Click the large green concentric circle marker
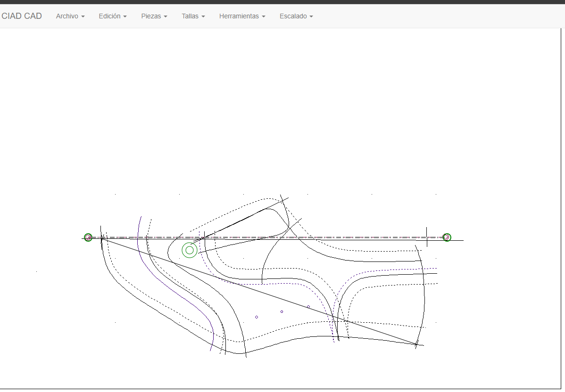The image size is (565, 392). 190,250
